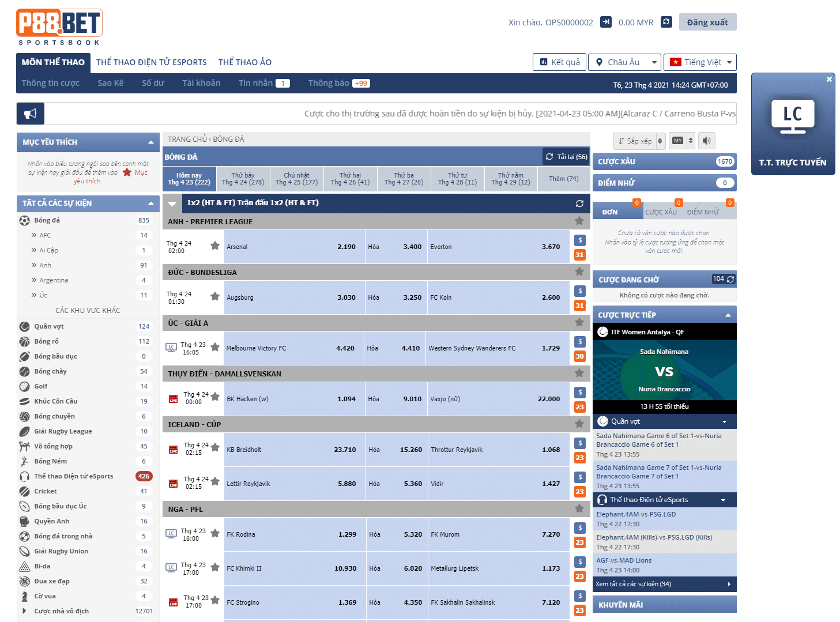Expand the Cược nhà vô địch item
This screenshot has width=840, height=622.
(x=24, y=611)
